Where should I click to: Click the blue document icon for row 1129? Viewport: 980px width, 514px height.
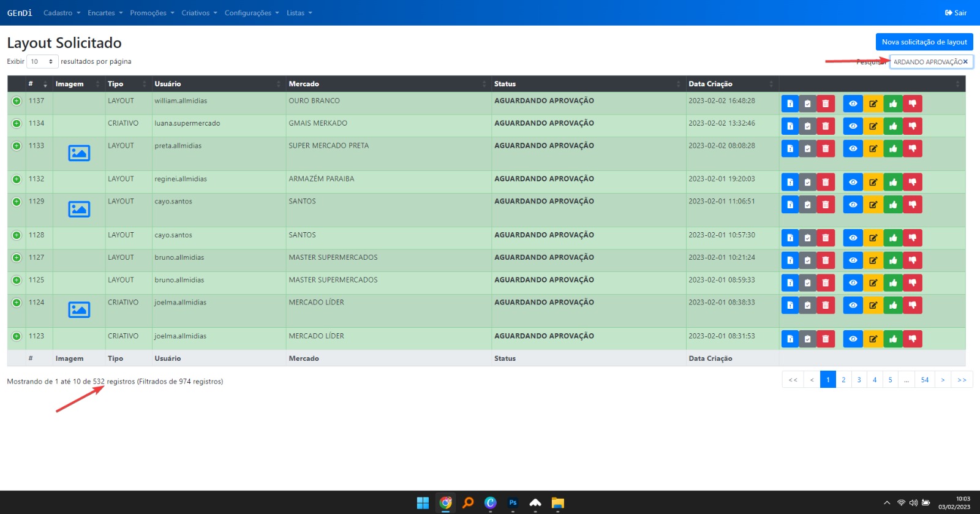point(790,205)
